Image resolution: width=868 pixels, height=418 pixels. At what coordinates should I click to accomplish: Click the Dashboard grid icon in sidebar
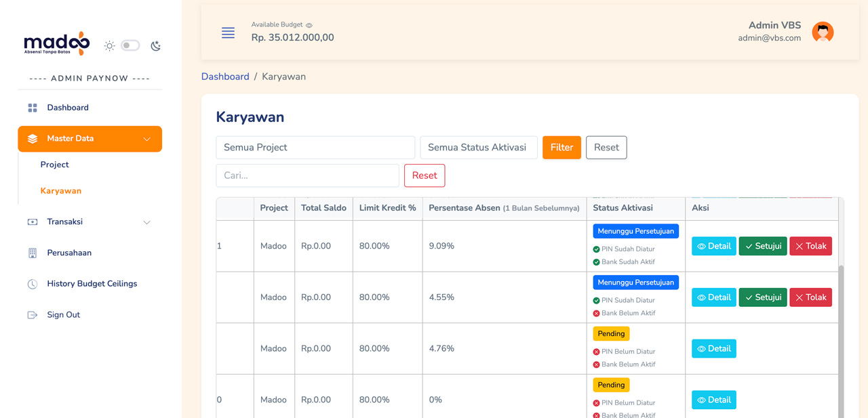tap(33, 108)
